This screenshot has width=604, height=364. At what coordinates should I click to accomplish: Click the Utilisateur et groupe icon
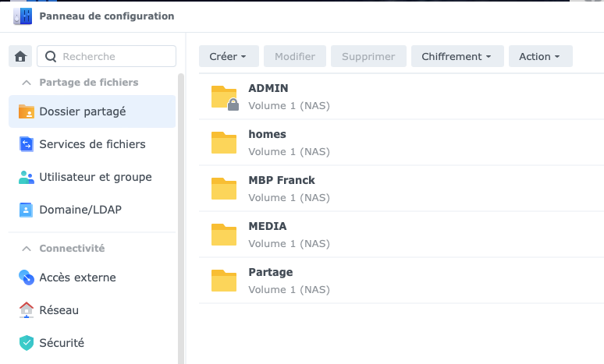[27, 177]
